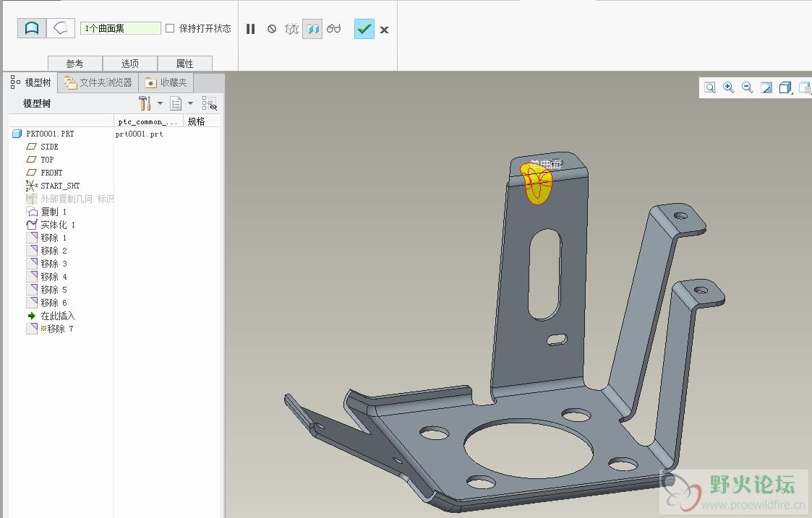
Task: Click the Zoom Out icon
Action: (x=747, y=87)
